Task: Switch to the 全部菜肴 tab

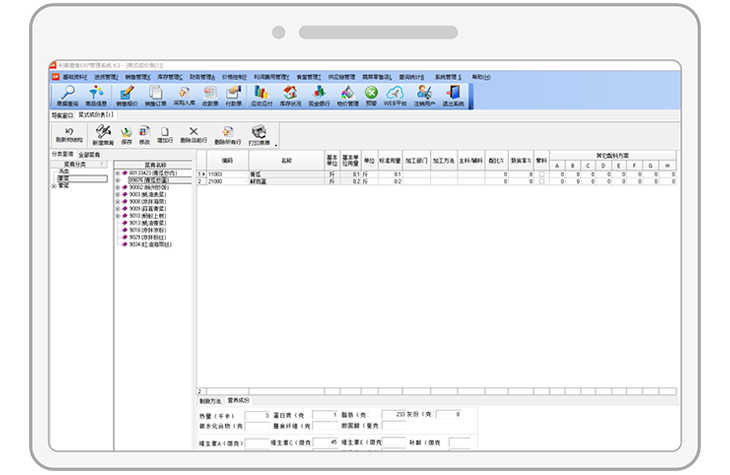Action: [89, 155]
